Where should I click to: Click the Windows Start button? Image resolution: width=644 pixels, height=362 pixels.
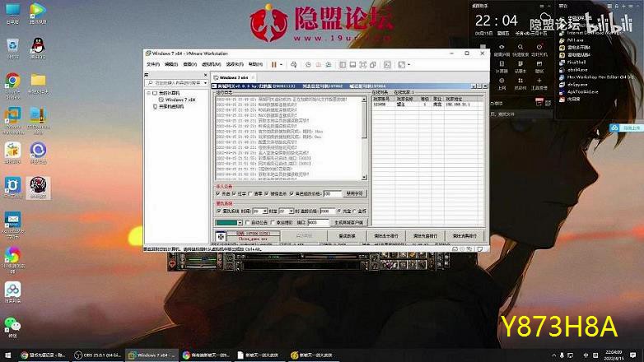click(7, 355)
